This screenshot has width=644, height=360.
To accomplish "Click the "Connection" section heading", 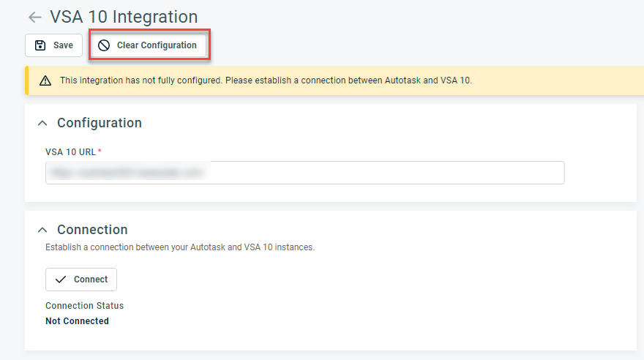I will click(92, 230).
